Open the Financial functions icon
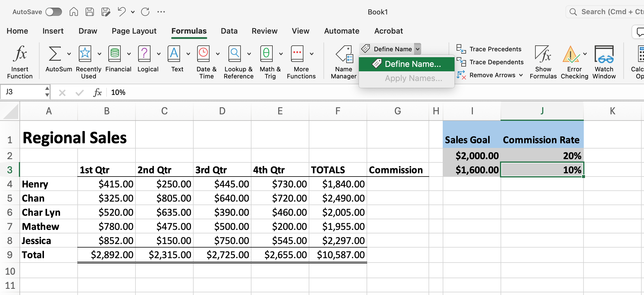 [x=115, y=54]
